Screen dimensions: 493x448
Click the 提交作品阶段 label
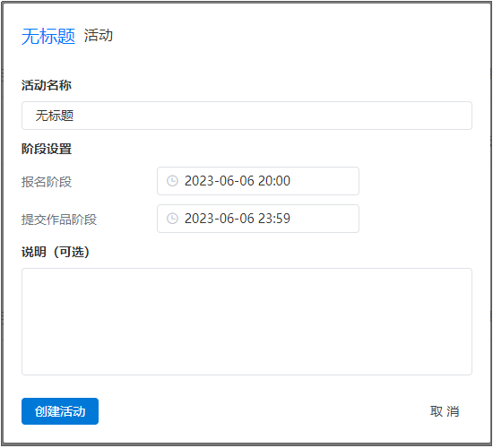[59, 220]
